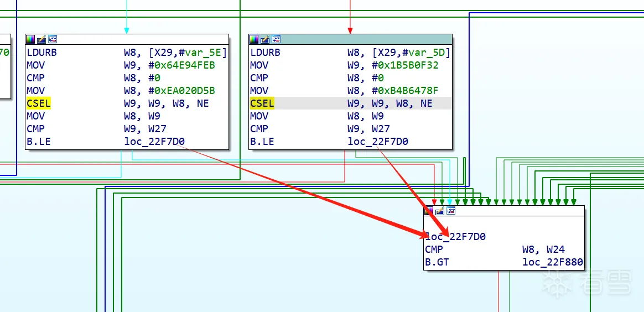Click edit comment icon in var_5E block

41,39
